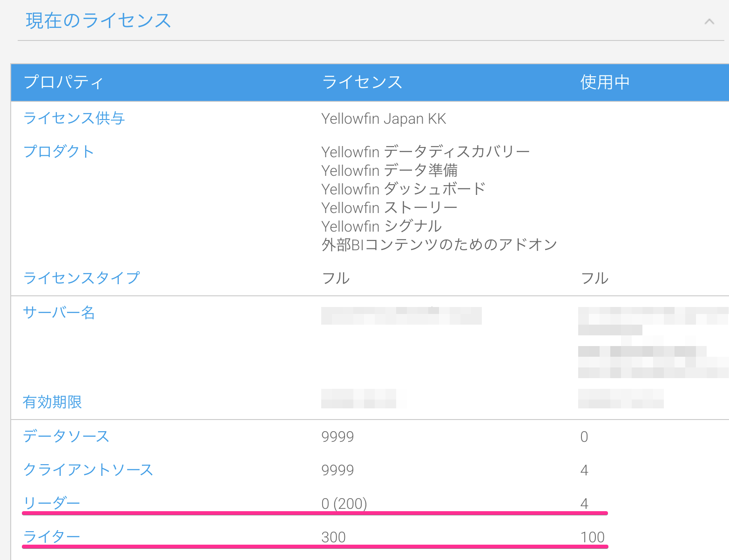Screen dimensions: 729x560
Task: Select the データソース property label
Action: point(66,436)
